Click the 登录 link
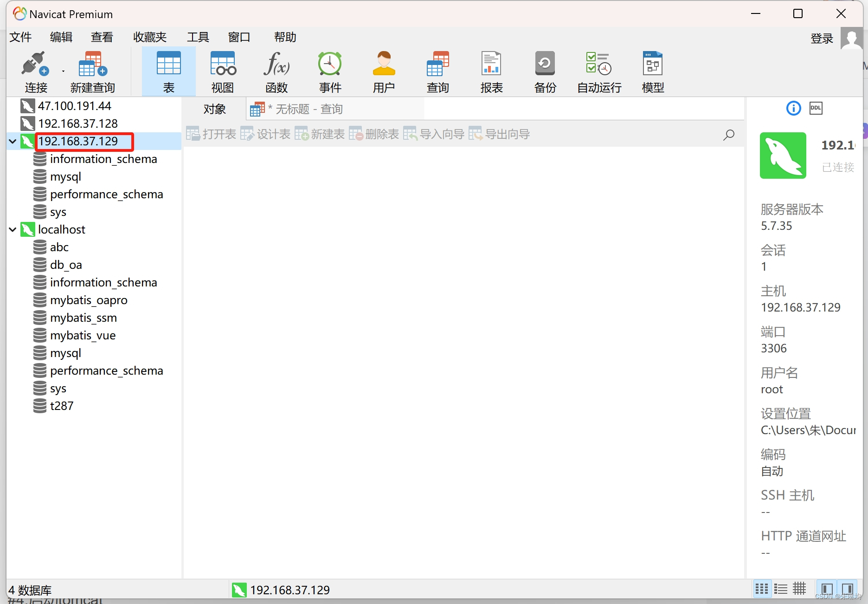Viewport: 868px width, 604px height. click(822, 39)
